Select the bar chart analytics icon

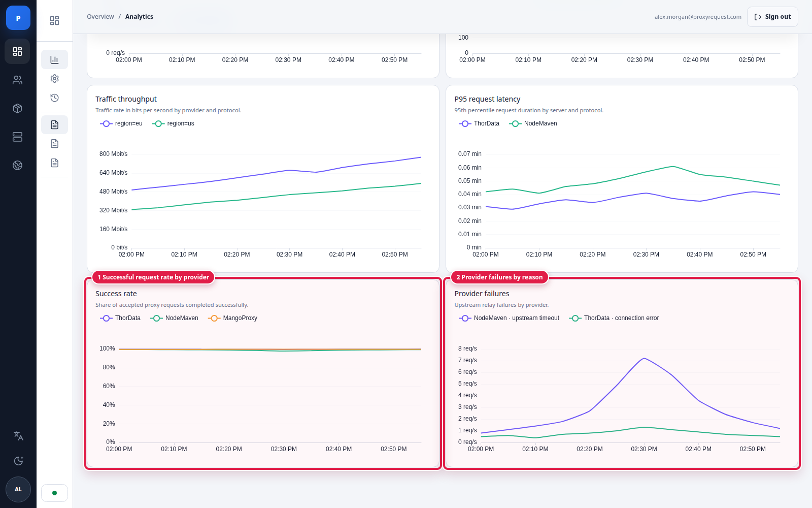54,59
